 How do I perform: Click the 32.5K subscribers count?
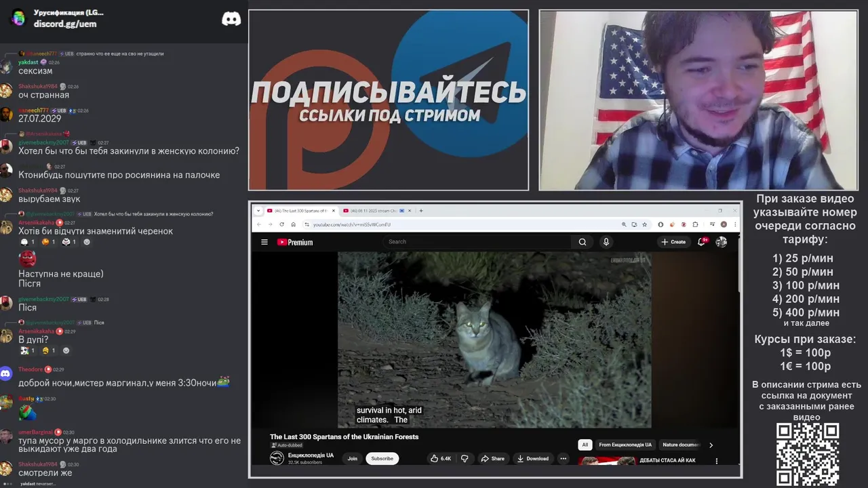[x=304, y=462]
